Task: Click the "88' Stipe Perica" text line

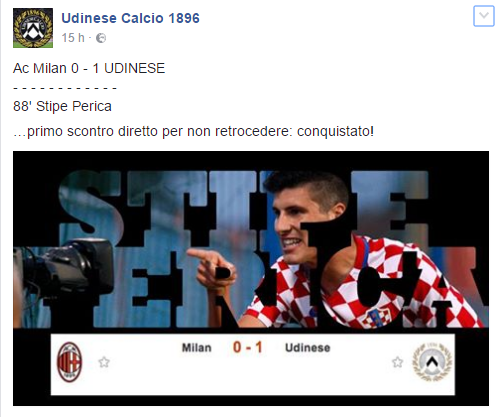Action: [62, 106]
